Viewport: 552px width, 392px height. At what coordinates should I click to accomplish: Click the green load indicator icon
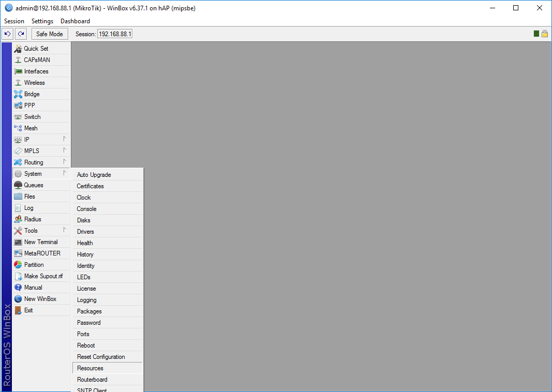click(x=536, y=34)
